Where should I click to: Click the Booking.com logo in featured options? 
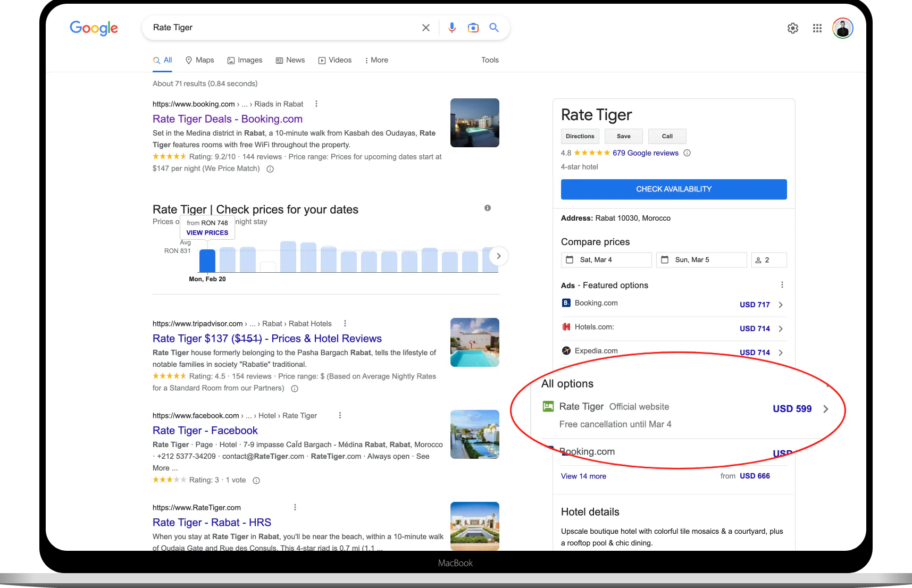[x=566, y=303]
